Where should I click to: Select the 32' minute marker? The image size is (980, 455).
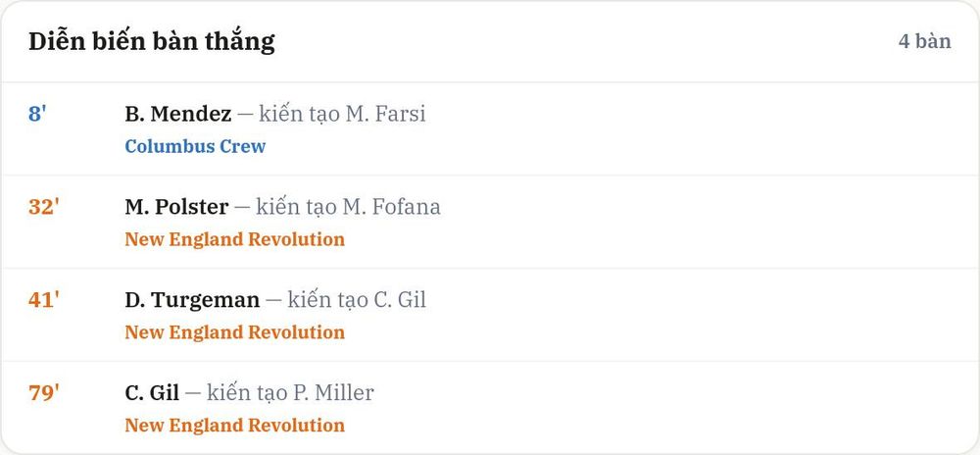44,207
